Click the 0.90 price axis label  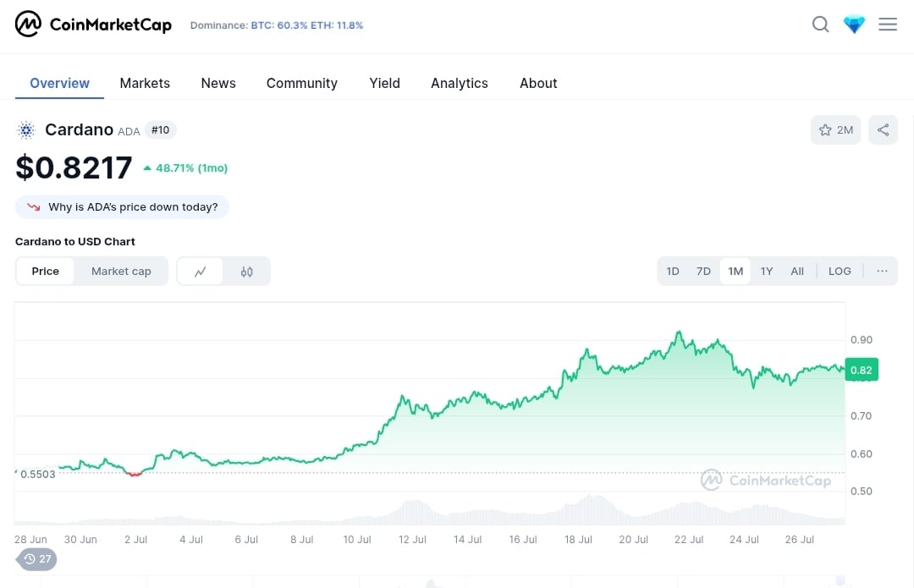[x=862, y=340]
